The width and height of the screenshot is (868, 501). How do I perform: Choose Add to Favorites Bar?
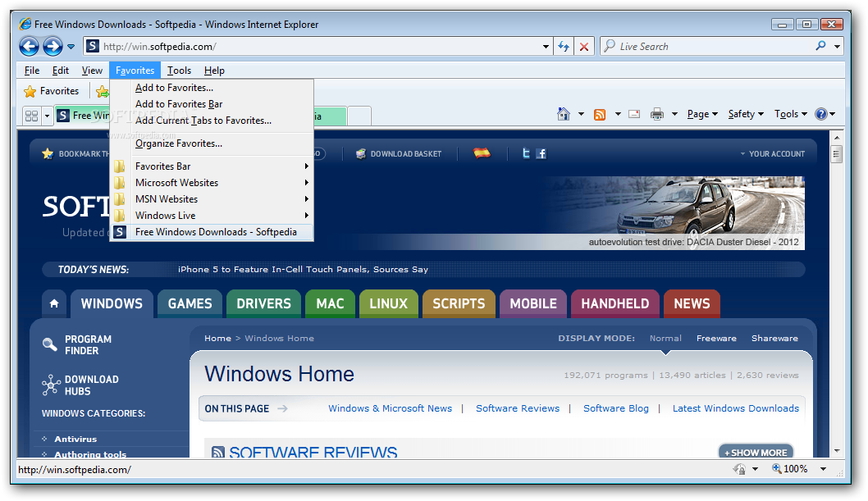(x=212, y=104)
